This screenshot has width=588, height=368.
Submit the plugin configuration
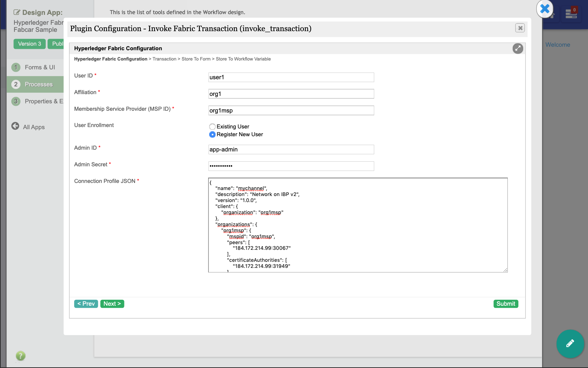click(x=506, y=304)
